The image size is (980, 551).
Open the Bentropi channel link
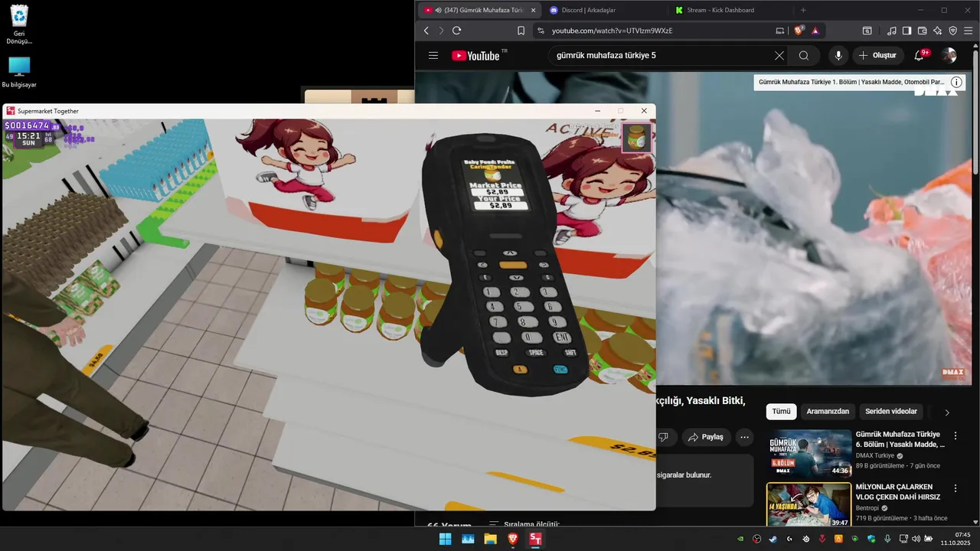click(x=867, y=508)
